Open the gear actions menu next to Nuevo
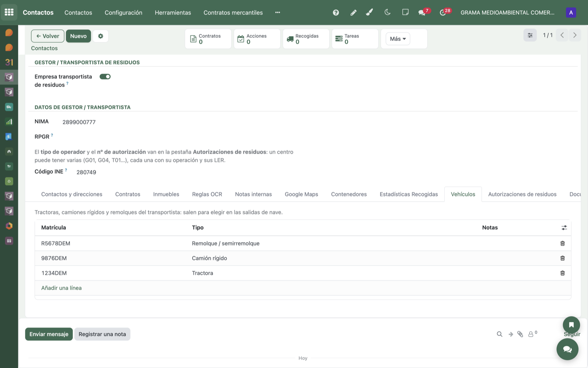 click(101, 36)
